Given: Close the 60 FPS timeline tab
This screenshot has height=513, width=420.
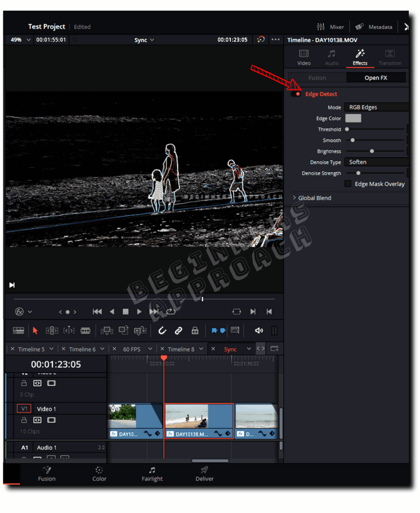Looking at the screenshot, I should (x=114, y=349).
